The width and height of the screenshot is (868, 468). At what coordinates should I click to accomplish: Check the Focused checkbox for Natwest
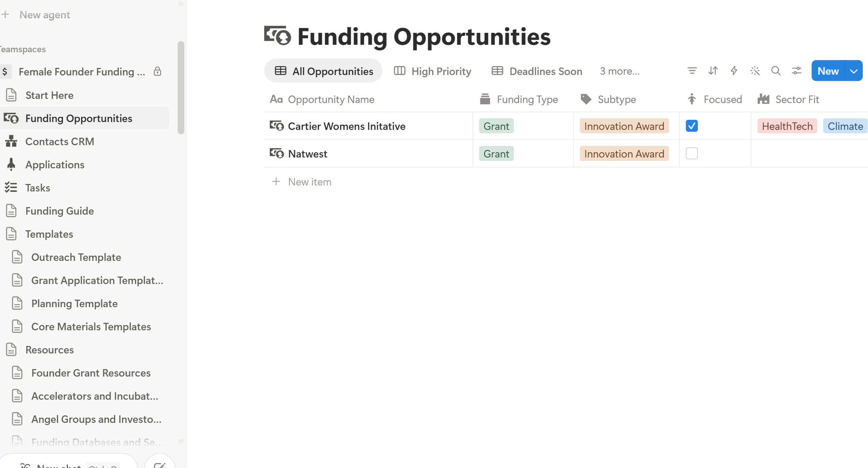click(691, 154)
